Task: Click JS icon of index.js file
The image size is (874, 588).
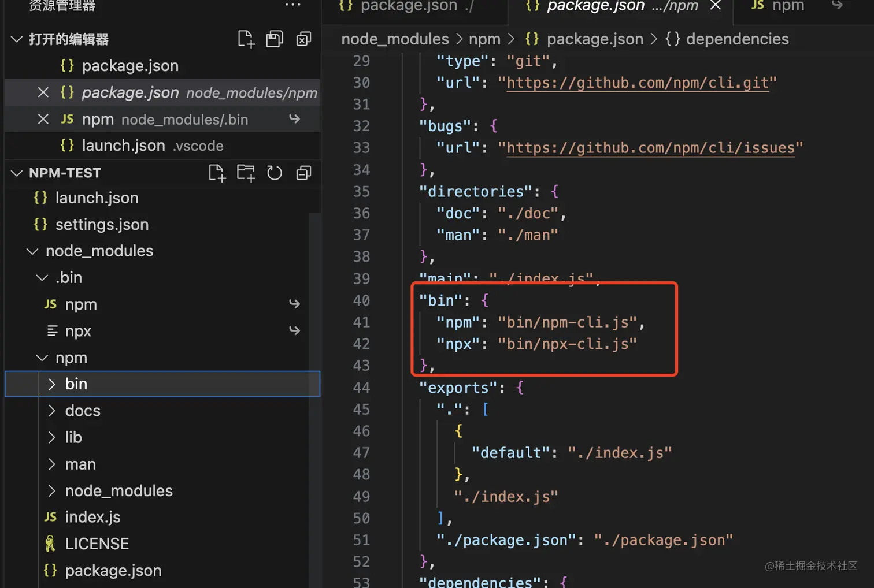Action: pos(51,517)
